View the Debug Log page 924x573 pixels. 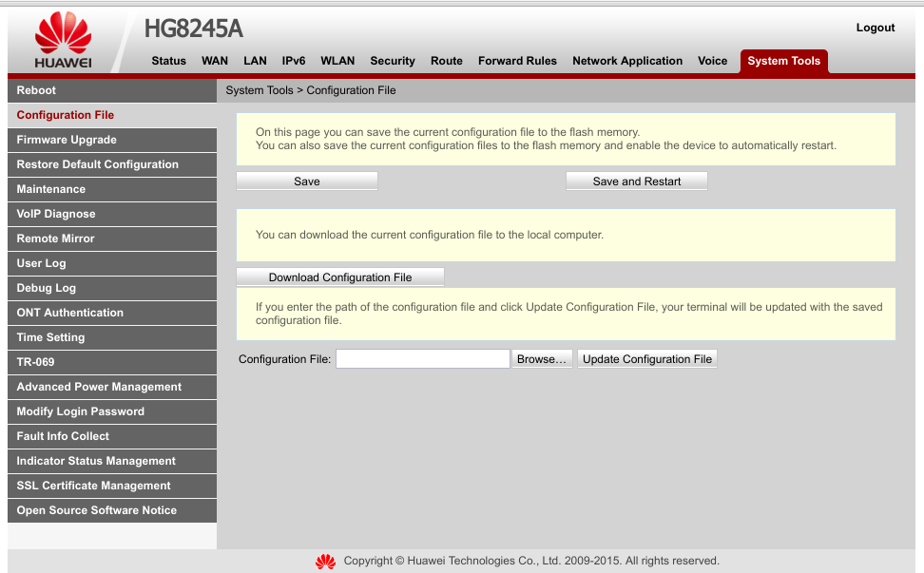(x=112, y=289)
